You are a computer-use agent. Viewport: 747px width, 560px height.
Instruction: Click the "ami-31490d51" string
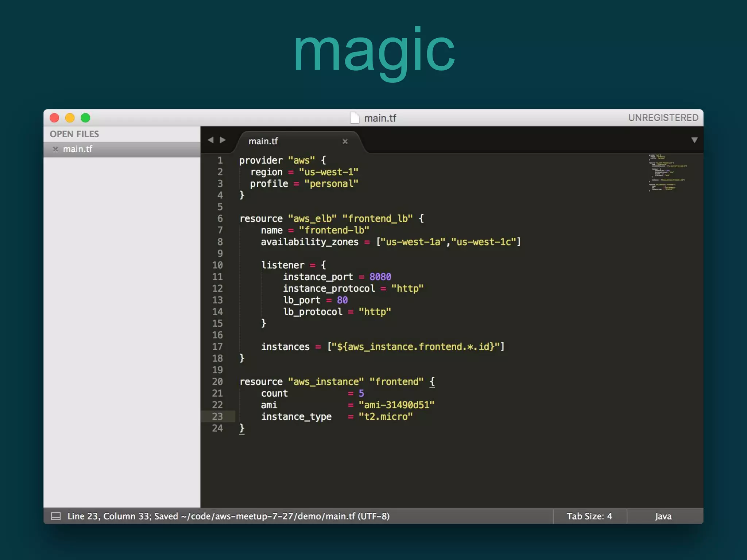tap(396, 405)
